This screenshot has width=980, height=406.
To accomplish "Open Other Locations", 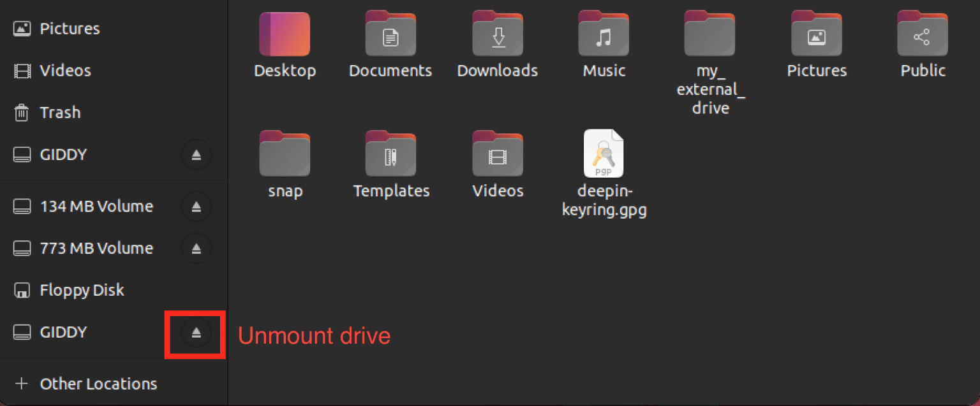I will (x=99, y=383).
